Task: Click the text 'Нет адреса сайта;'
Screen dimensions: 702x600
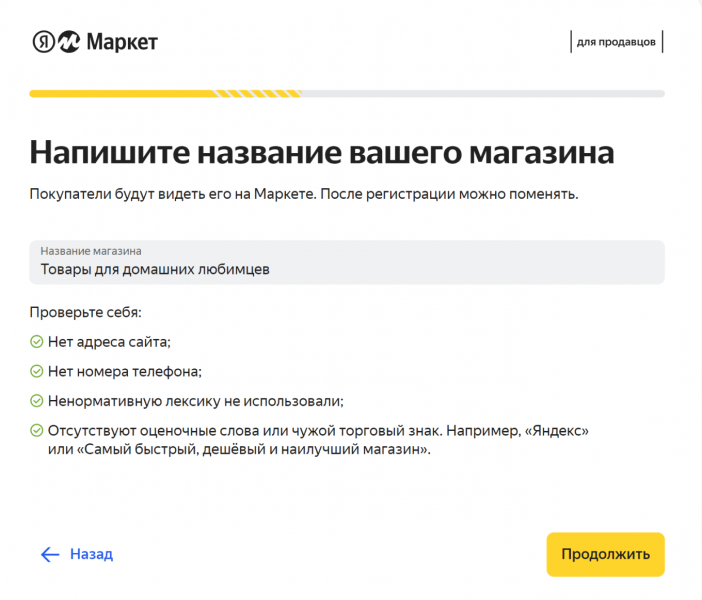Action: 109,342
